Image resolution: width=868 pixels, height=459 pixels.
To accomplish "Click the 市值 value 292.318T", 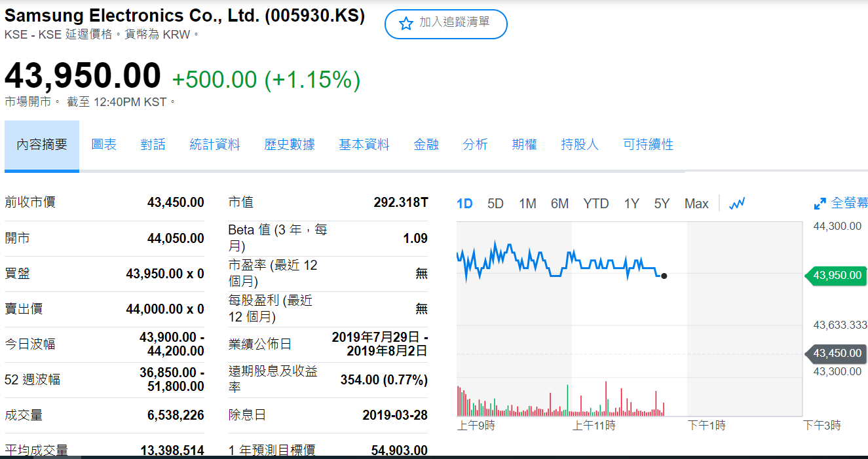I will point(401,202).
